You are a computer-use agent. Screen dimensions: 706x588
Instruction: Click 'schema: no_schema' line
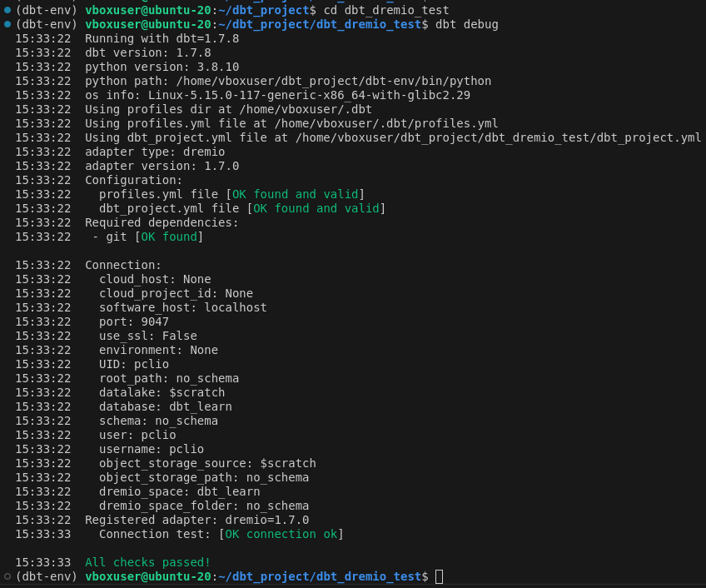point(158,421)
